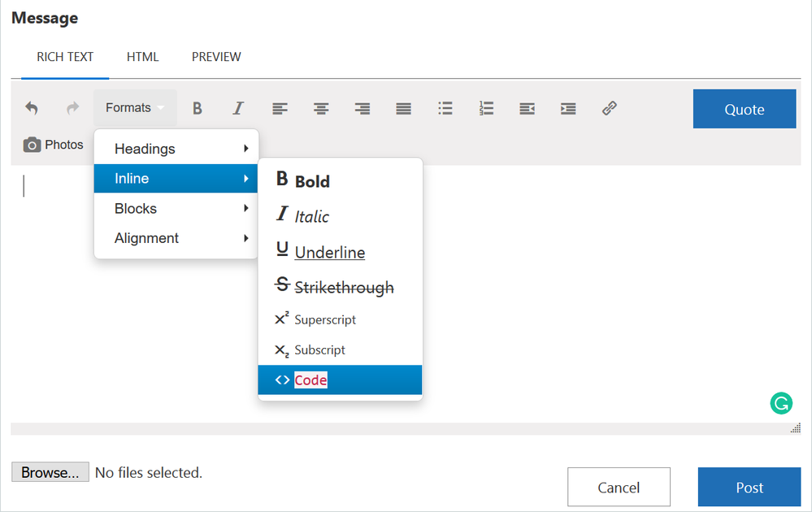
Task: Insert a numbered list
Action: coord(486,108)
